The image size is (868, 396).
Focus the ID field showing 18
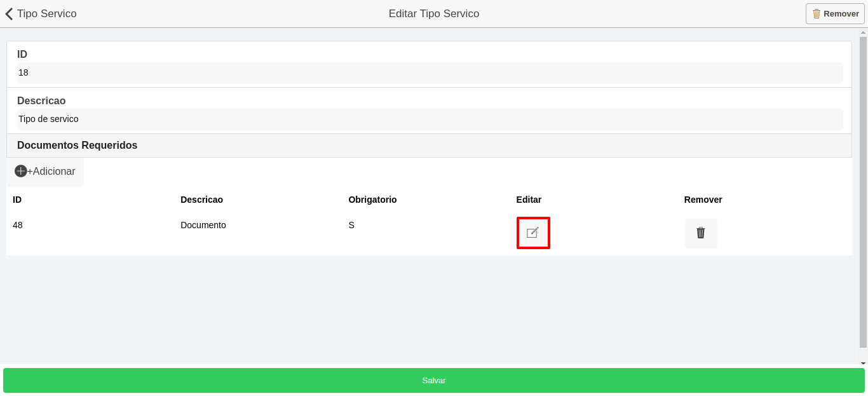[429, 72]
